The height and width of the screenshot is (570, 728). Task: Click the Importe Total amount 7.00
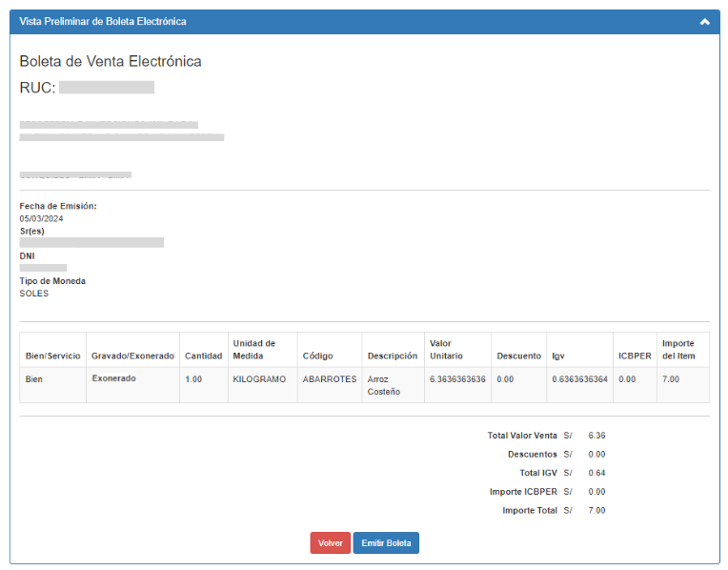click(x=597, y=511)
